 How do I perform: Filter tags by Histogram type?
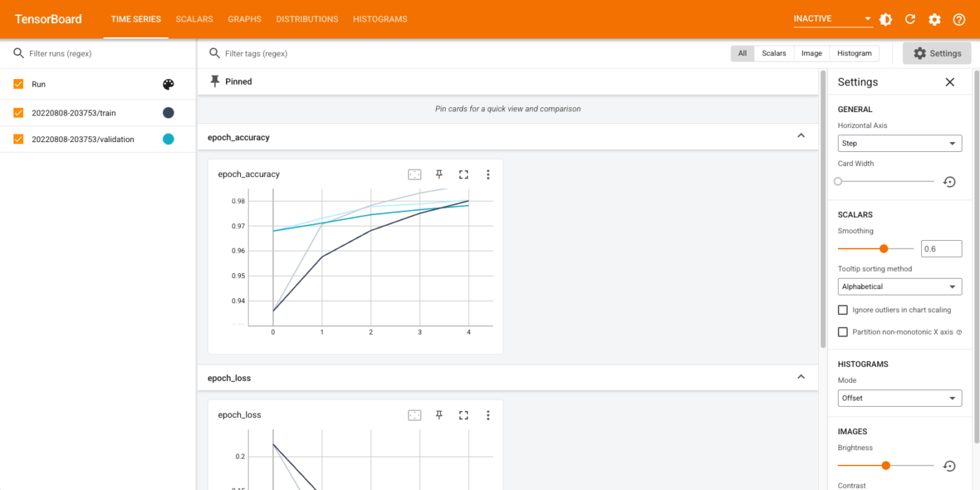click(x=854, y=52)
